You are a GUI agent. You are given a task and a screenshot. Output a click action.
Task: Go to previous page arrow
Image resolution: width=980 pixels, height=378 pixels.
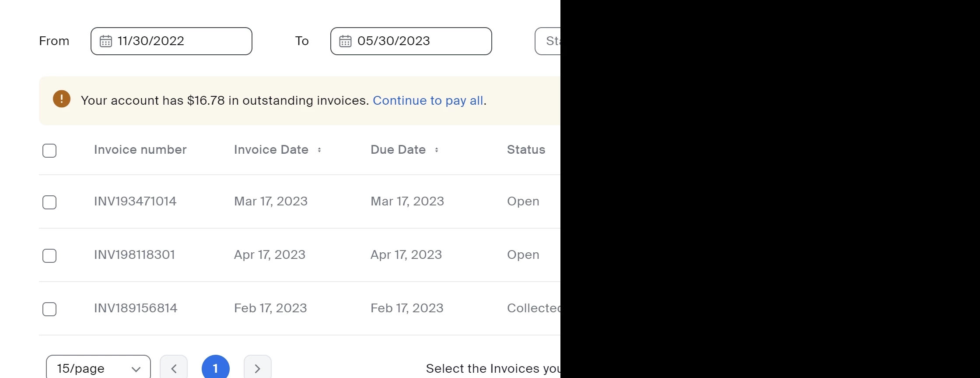(174, 368)
